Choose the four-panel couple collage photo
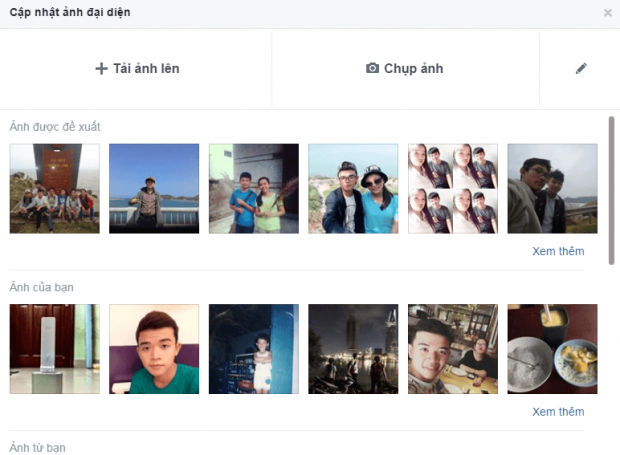 point(453,188)
